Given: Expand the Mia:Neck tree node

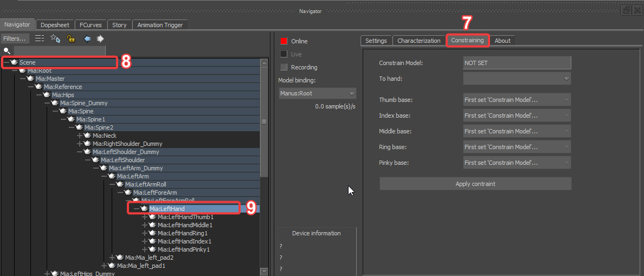Looking at the screenshot, I should coord(80,136).
